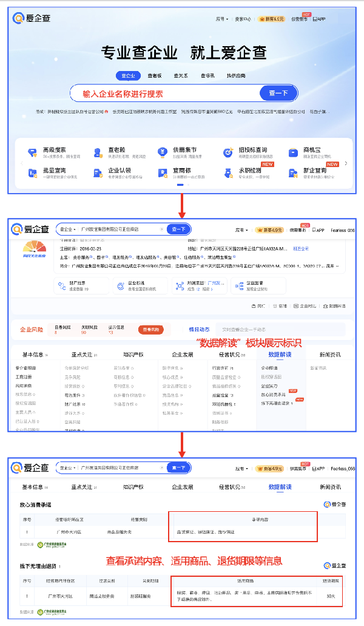The image size is (364, 626).
Task: Click 查一下 button on company detail page
Action: coord(178,229)
